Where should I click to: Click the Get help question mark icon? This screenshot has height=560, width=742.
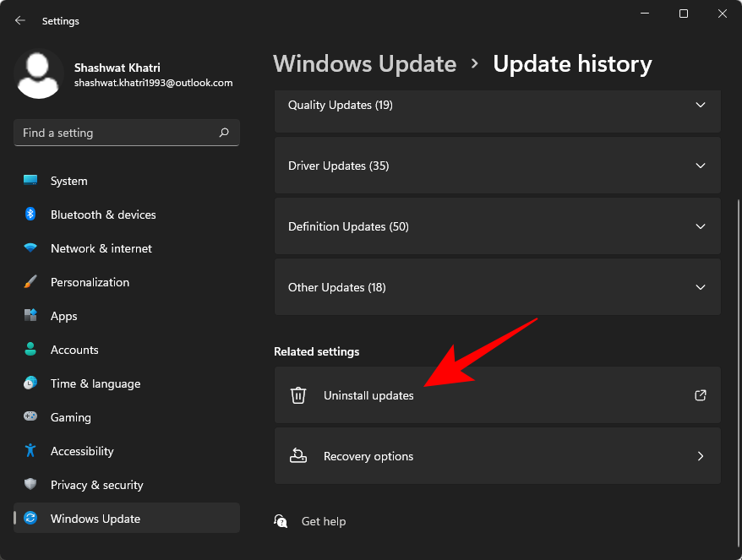281,521
